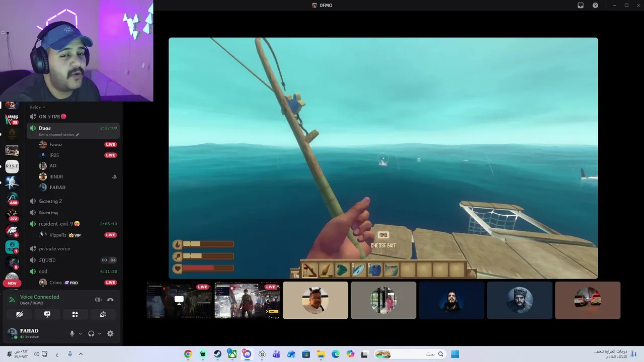Turn on camera button in voice panel
The height and width of the screenshot is (362, 644).
(x=19, y=314)
